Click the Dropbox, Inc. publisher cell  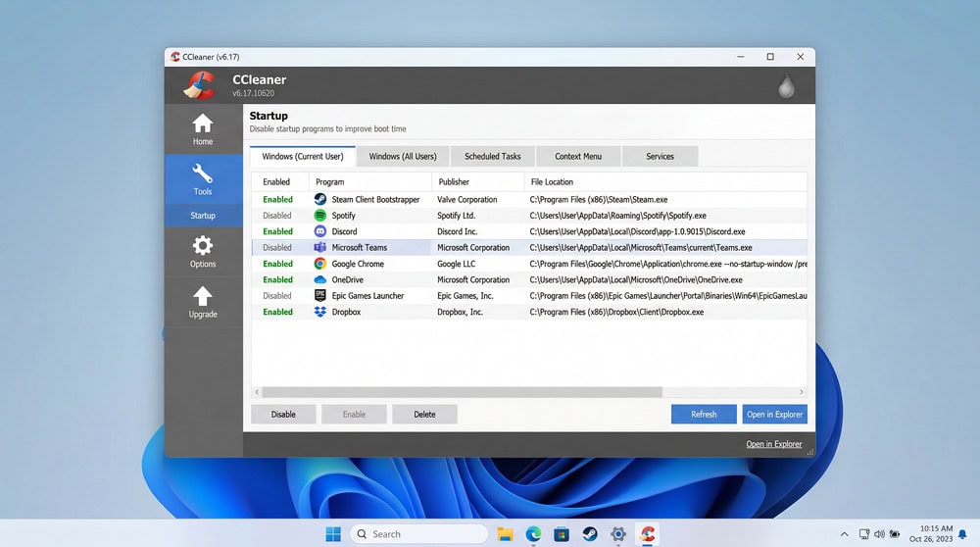pos(460,312)
